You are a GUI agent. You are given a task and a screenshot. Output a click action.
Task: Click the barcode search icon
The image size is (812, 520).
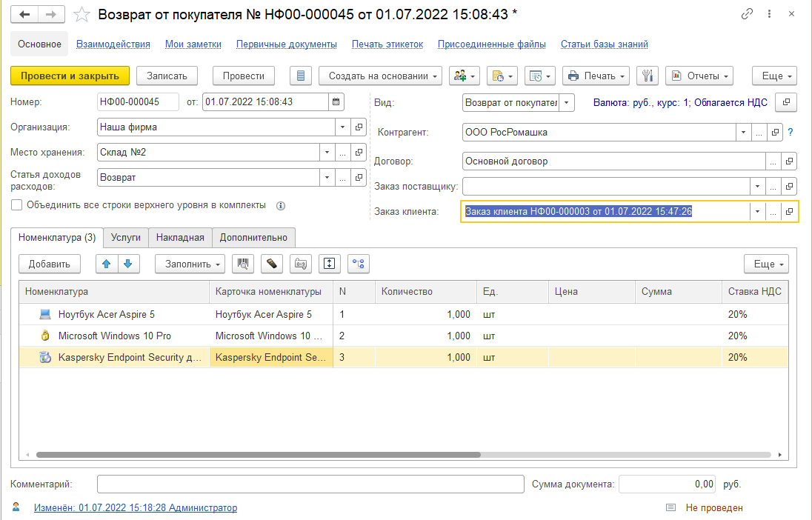click(242, 264)
